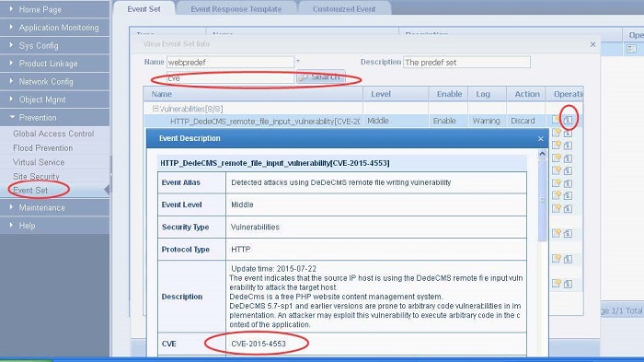Image resolution: width=644 pixels, height=362 pixels.
Task: Click 'HTTP' Protocol Type value
Action: (x=241, y=250)
